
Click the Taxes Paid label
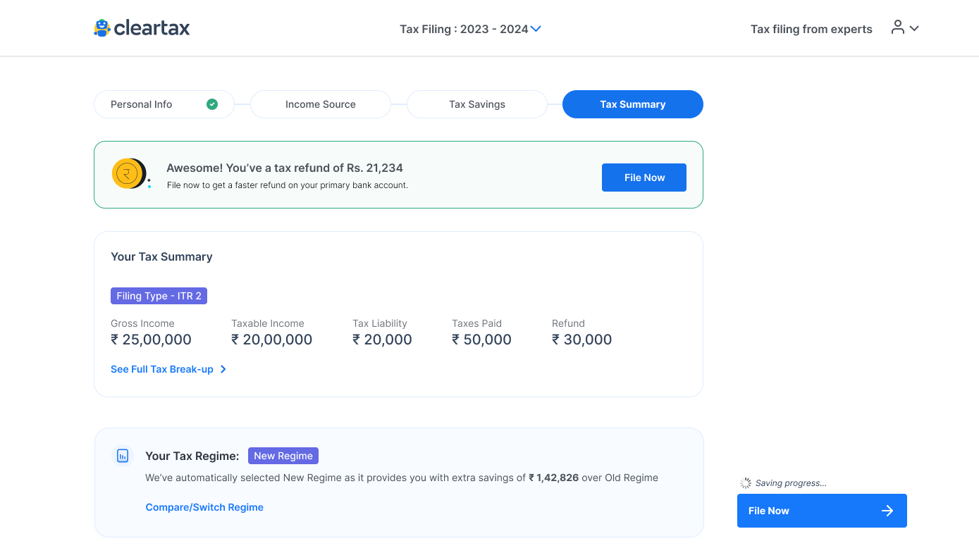click(x=477, y=323)
